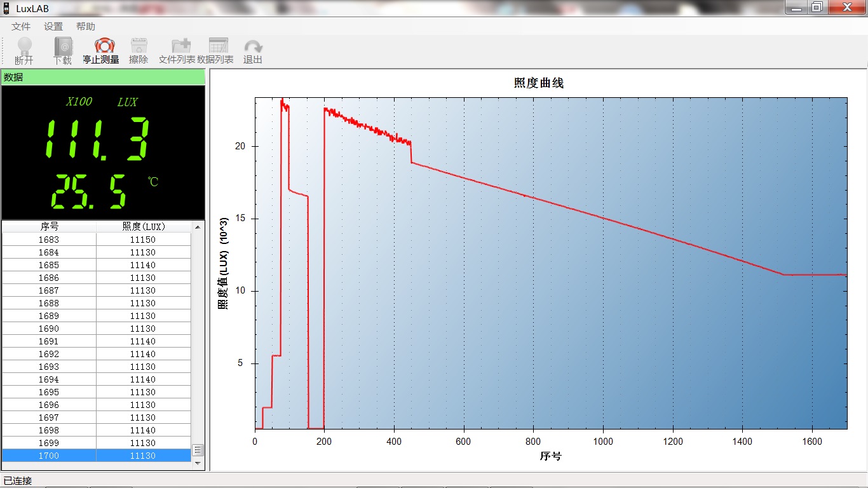Click the 25.5 temperature reading
The image size is (868, 488).
(x=89, y=193)
